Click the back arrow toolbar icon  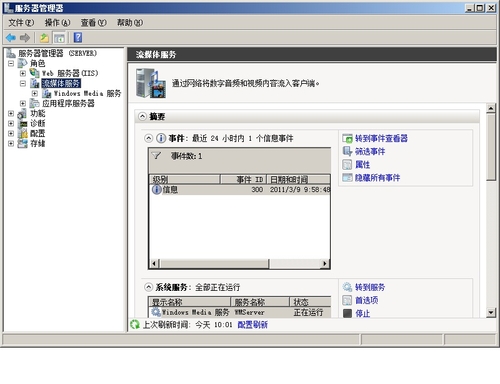click(11, 38)
